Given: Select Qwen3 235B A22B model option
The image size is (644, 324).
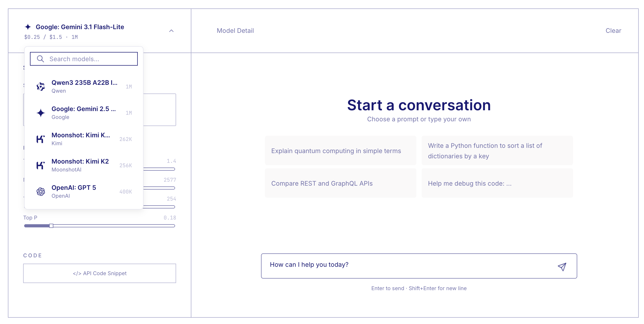Looking at the screenshot, I should tap(84, 86).
